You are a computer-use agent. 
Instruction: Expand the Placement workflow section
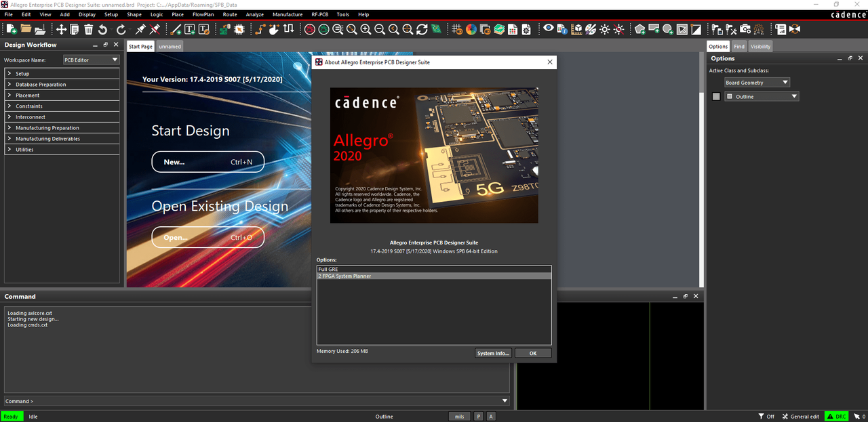click(x=62, y=96)
